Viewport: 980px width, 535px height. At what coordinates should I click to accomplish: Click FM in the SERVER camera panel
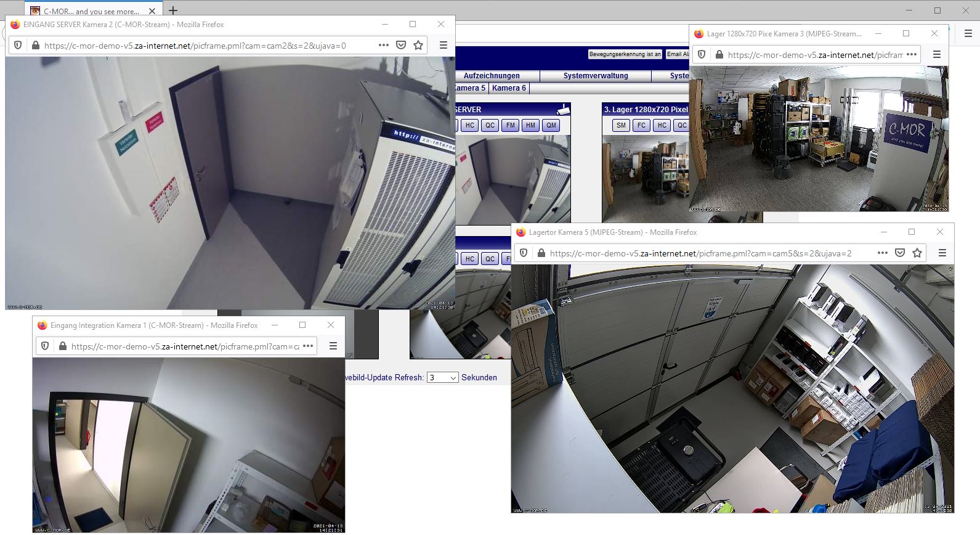[x=510, y=125]
